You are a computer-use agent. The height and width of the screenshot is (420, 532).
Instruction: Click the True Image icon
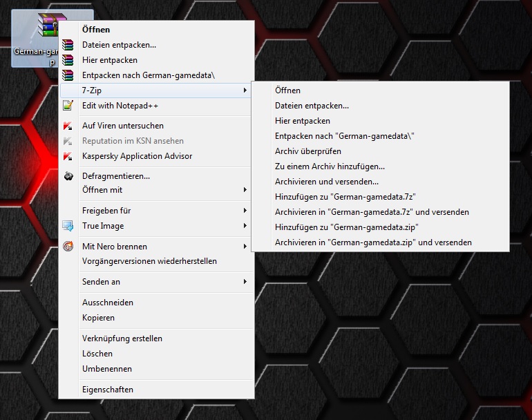tap(68, 226)
